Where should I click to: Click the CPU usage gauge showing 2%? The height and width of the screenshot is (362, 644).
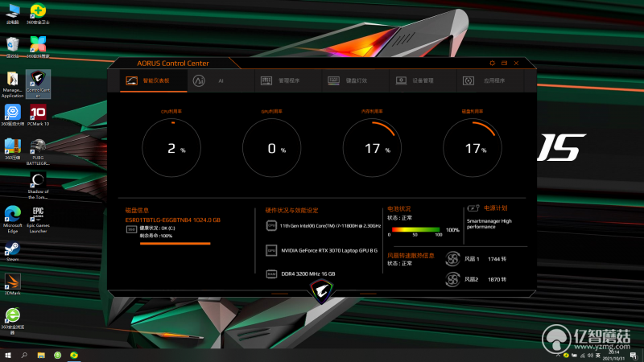[x=171, y=148]
